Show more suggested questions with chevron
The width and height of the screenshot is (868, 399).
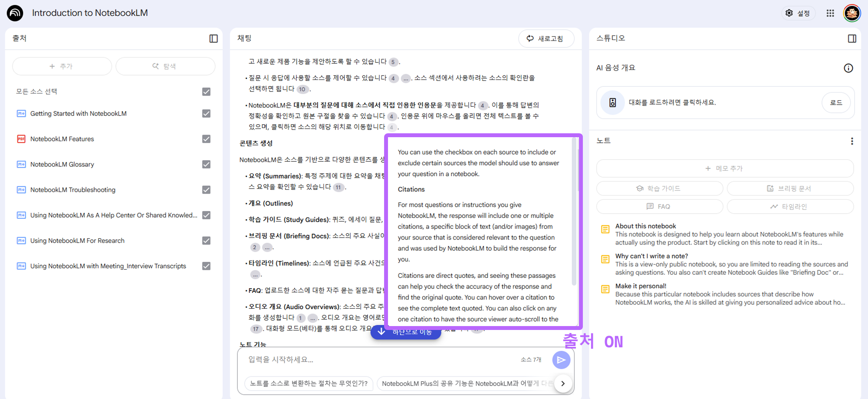(563, 384)
